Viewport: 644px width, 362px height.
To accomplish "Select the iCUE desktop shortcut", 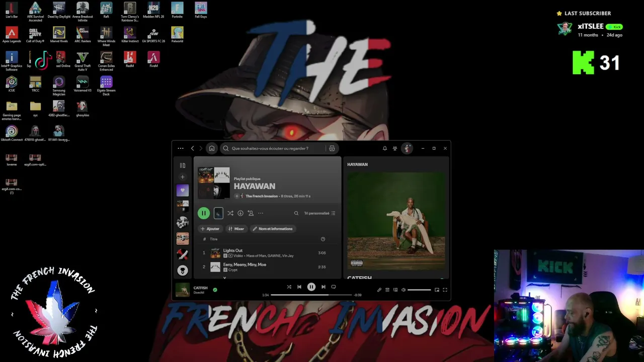I will coord(12,84).
